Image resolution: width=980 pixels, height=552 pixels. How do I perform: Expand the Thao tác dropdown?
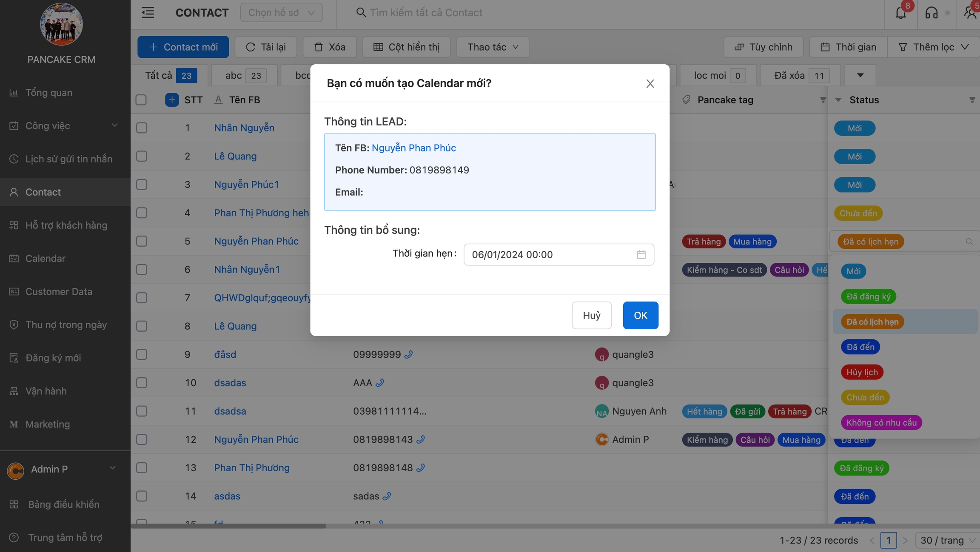(x=493, y=47)
